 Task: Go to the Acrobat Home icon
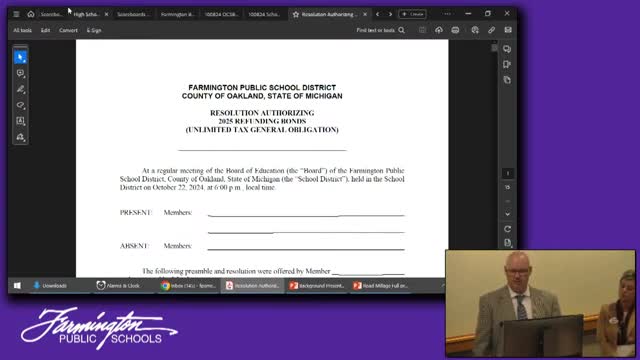[31, 14]
